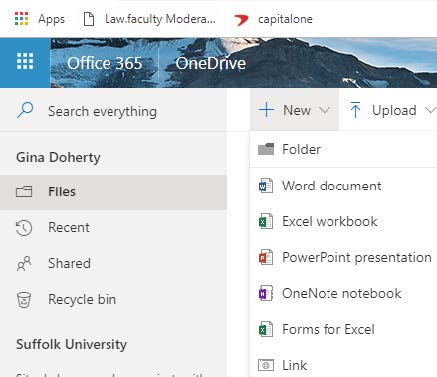This screenshot has height=377, width=437.
Task: Choose Forms for Excel menu entry
Action: pyautogui.click(x=343, y=329)
